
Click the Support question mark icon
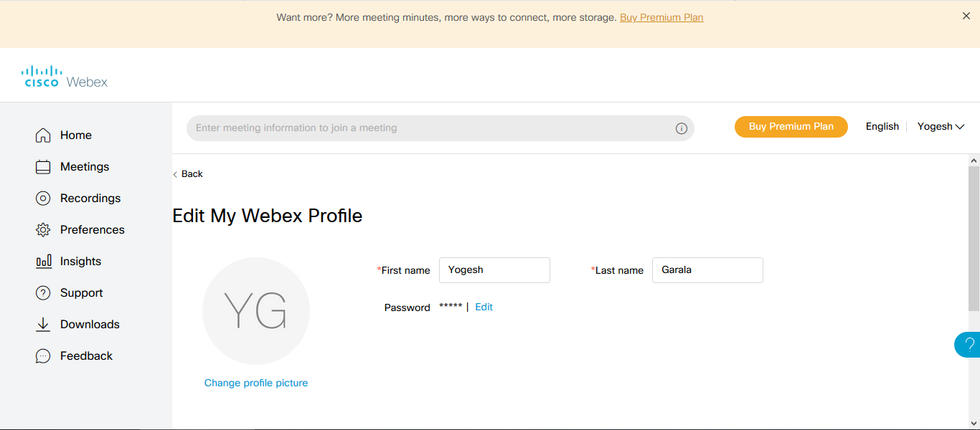(43, 293)
